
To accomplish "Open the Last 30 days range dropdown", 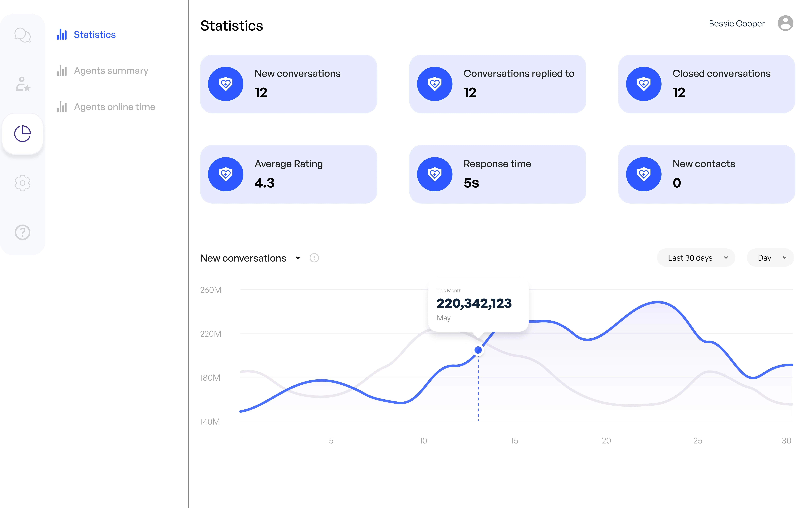I will pos(696,258).
